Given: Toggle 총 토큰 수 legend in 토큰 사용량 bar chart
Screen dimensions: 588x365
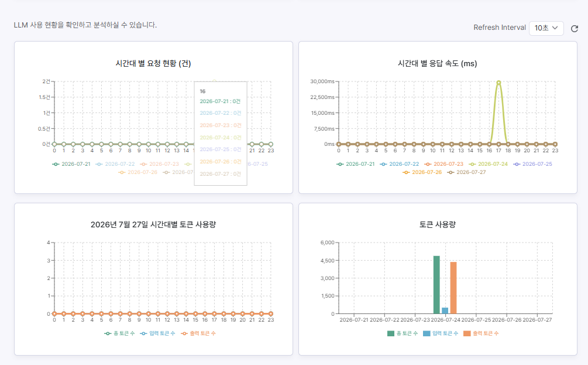Looking at the screenshot, I should 403,333.
